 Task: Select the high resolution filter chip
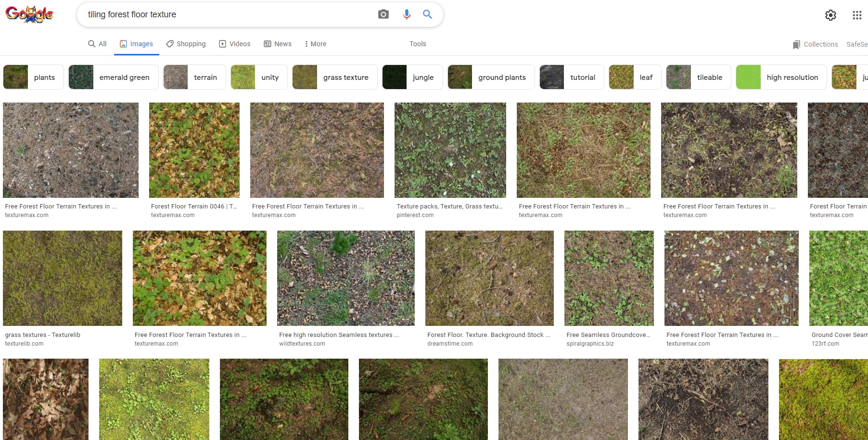pyautogui.click(x=781, y=78)
